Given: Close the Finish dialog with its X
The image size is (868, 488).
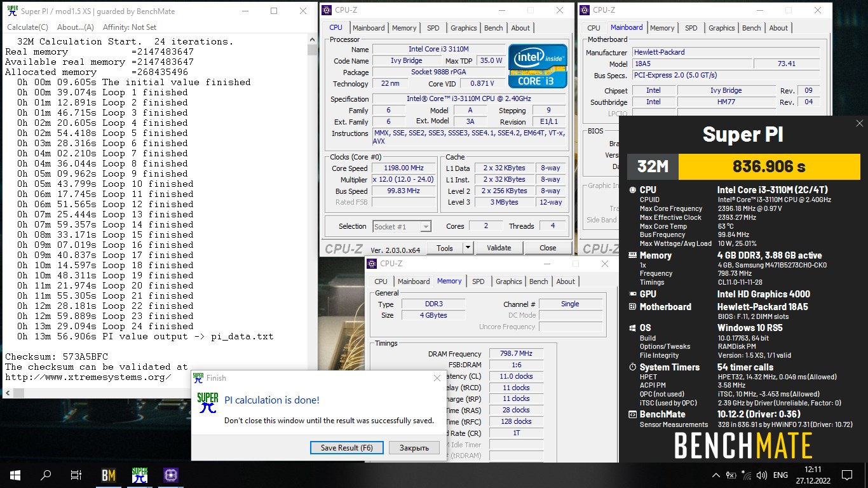Looking at the screenshot, I should [x=437, y=378].
